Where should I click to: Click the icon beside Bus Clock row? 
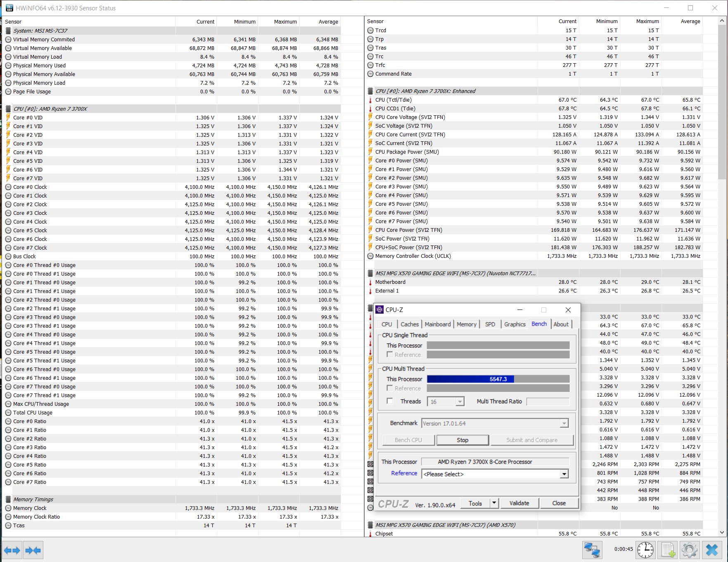pyautogui.click(x=8, y=256)
